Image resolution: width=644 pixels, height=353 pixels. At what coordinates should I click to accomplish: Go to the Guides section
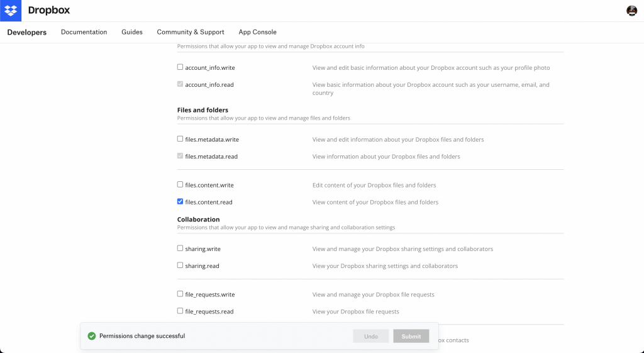(132, 32)
